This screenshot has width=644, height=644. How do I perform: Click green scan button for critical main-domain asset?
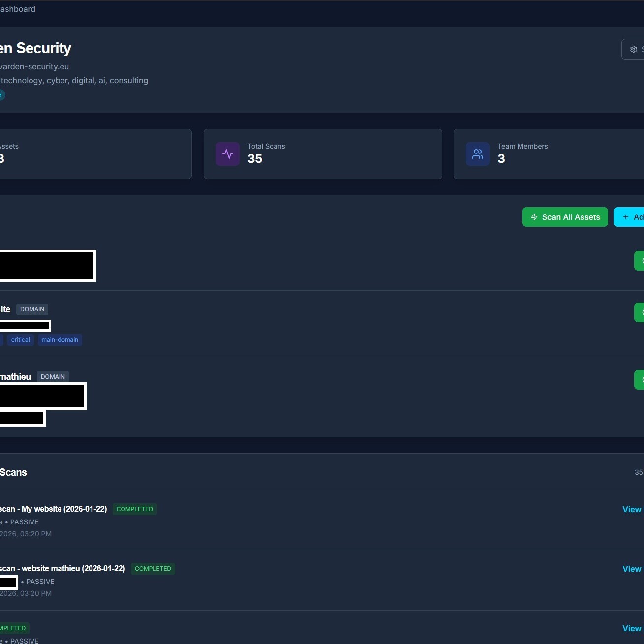coord(639,312)
